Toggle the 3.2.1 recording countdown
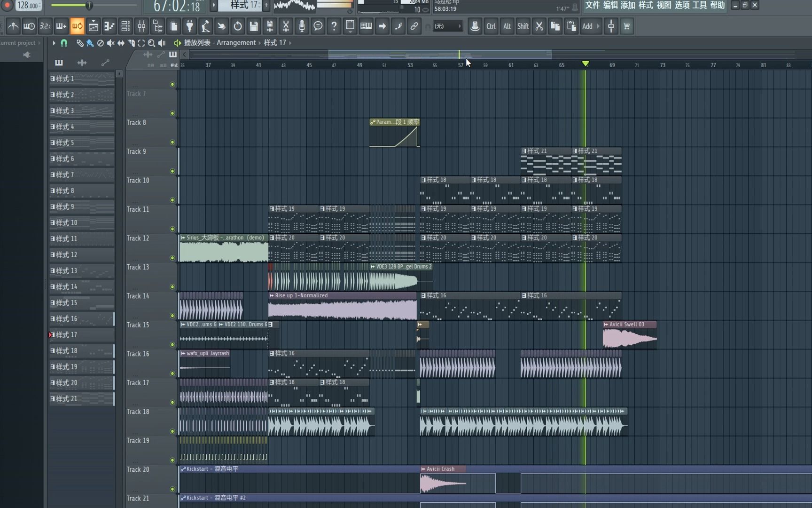This screenshot has height=508, width=812. (45, 26)
